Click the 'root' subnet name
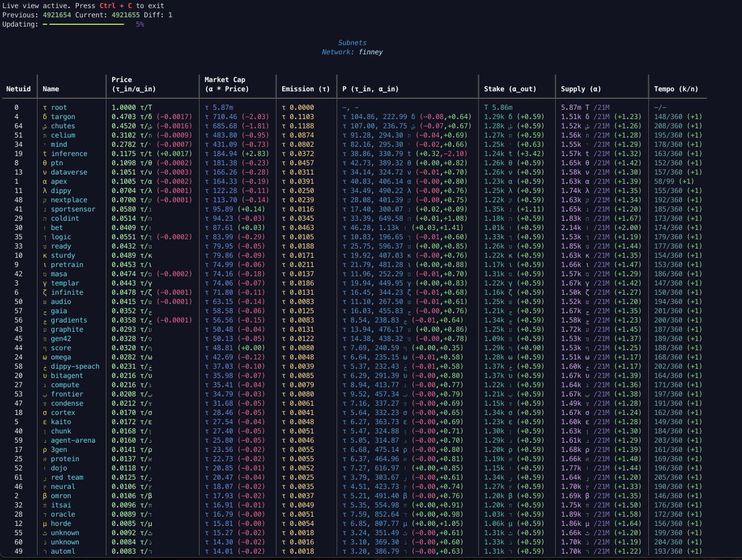The height and width of the screenshot is (560, 742). (59, 108)
